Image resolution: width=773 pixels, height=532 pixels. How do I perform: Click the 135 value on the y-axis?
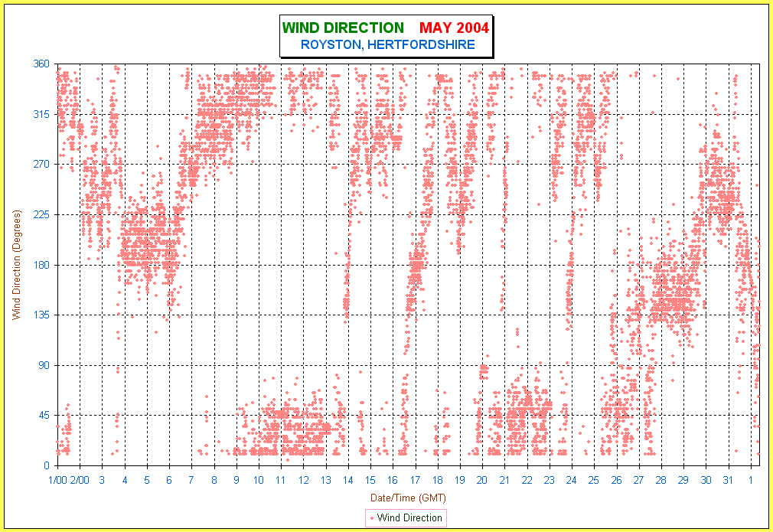pos(41,315)
